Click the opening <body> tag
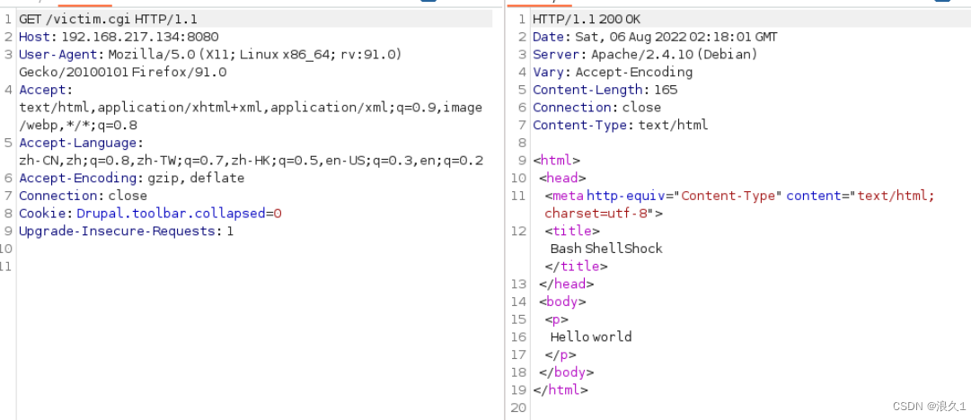 [x=562, y=302]
